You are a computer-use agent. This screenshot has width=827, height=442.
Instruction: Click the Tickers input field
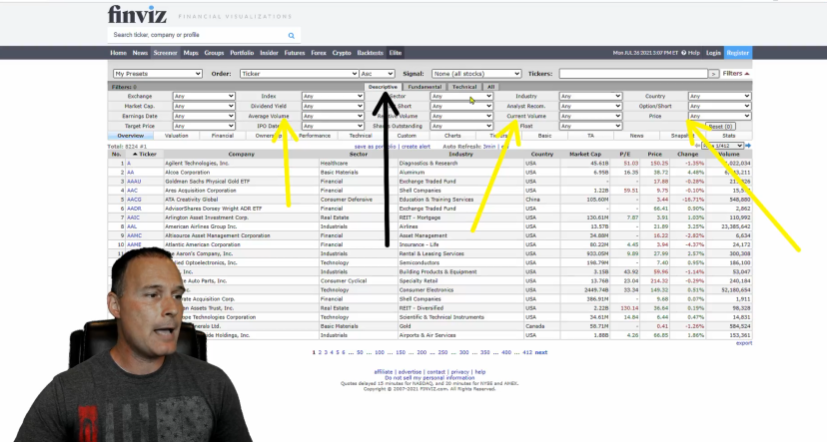point(633,74)
